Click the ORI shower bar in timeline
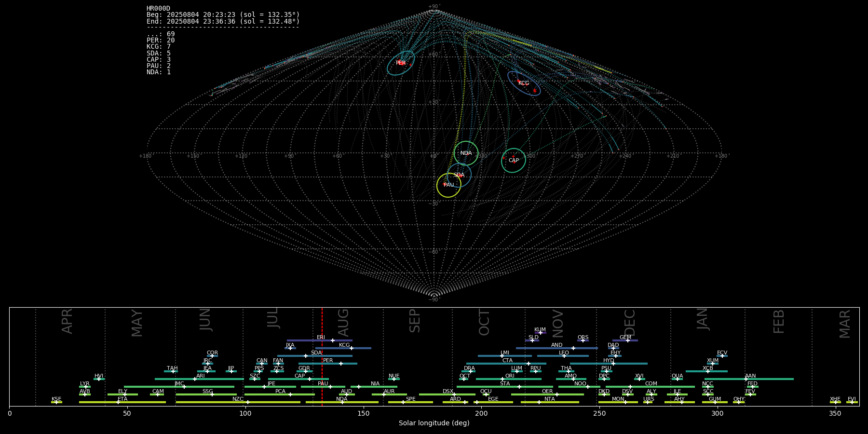 (x=509, y=379)
